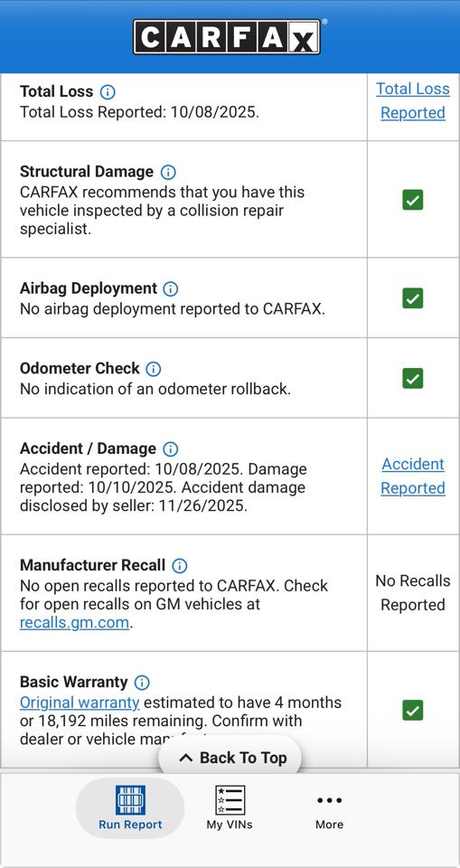Click the Odometer Check green checkmark
This screenshot has height=868, width=460.
(x=412, y=378)
